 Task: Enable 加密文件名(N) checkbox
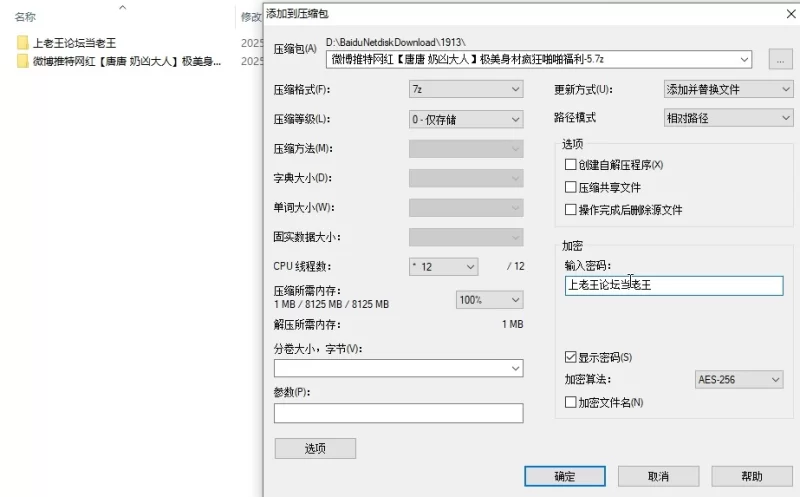point(570,402)
